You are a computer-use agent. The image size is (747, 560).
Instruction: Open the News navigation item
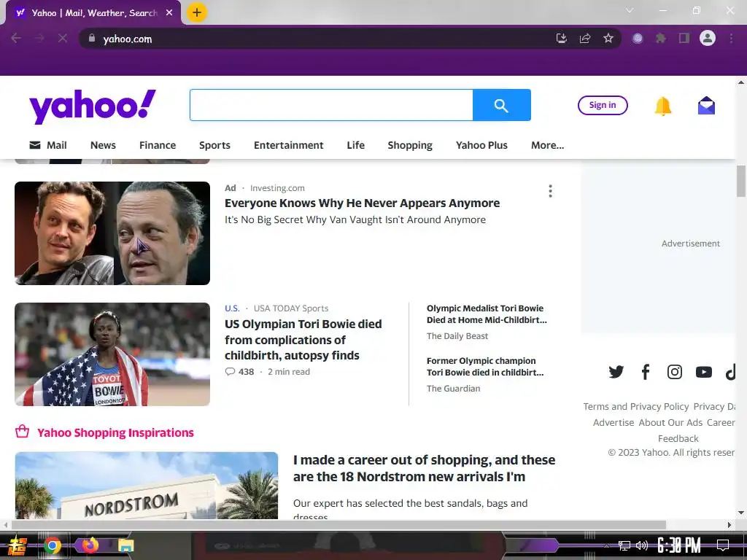click(x=103, y=145)
